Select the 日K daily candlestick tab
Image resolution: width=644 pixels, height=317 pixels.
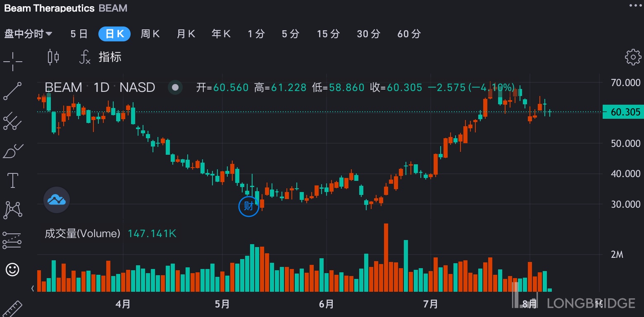(114, 34)
